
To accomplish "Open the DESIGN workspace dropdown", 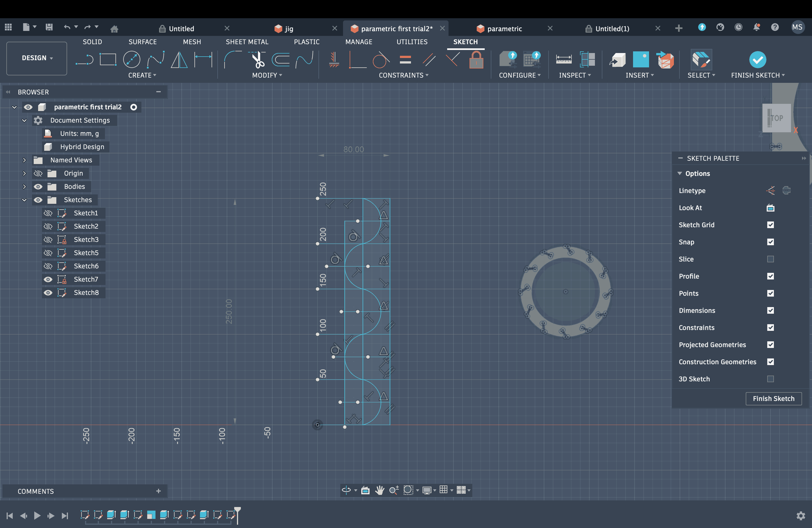I will [37, 58].
